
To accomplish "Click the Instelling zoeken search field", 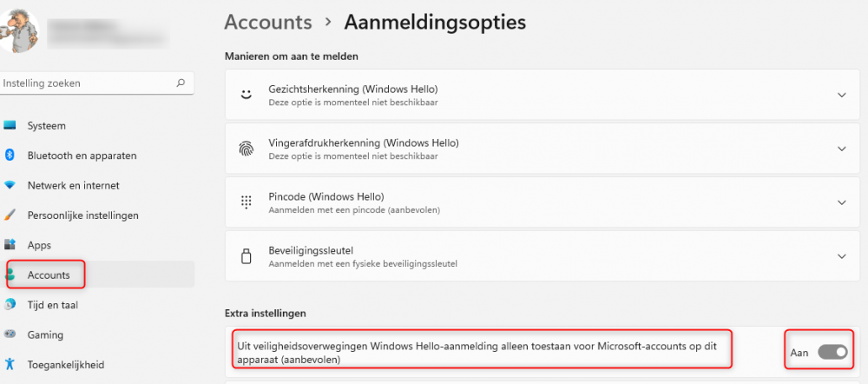I will coord(87,83).
